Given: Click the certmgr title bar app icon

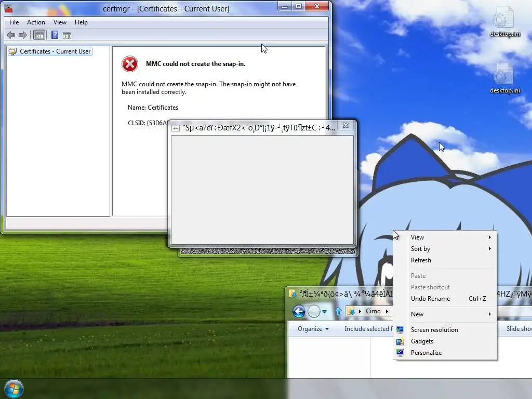Looking at the screenshot, I should [x=8, y=8].
